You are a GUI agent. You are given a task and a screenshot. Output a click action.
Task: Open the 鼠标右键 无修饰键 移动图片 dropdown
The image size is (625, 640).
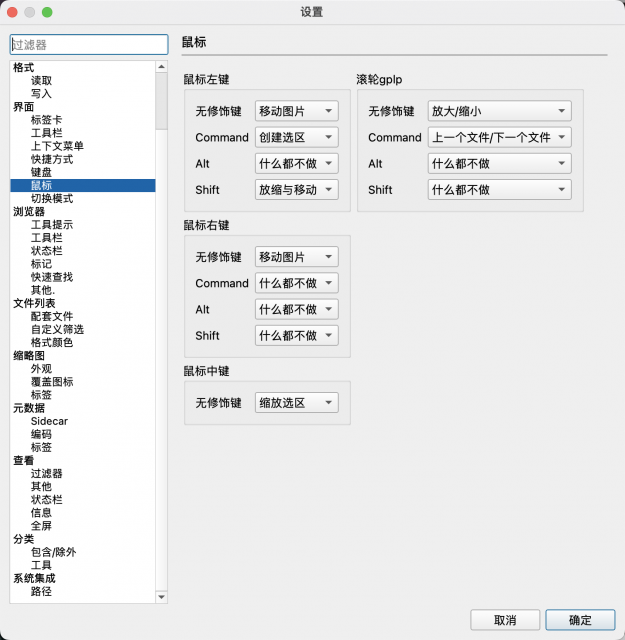click(297, 257)
